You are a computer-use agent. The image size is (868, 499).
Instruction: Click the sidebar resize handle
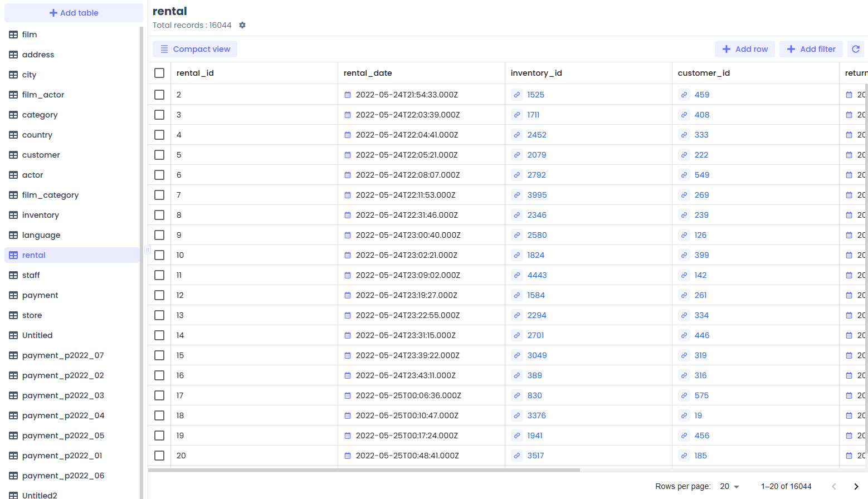pyautogui.click(x=147, y=250)
